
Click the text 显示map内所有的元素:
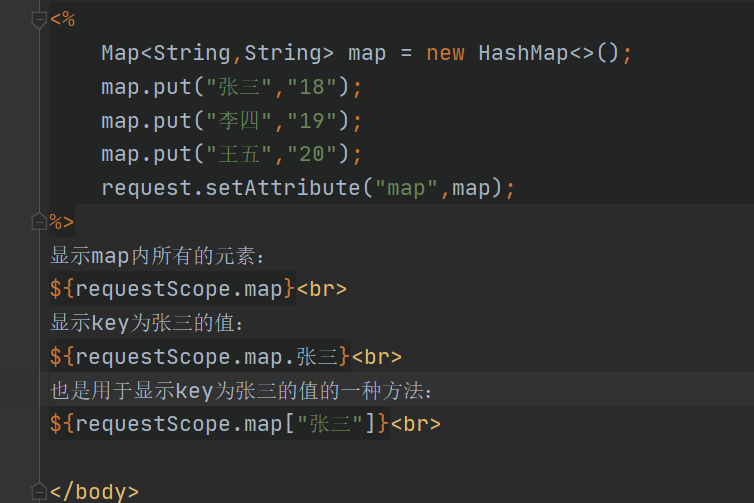(x=157, y=255)
